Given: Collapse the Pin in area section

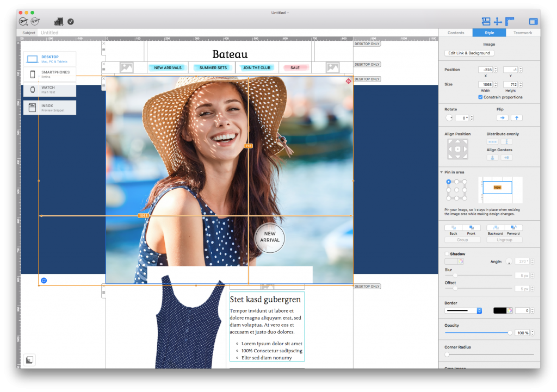Looking at the screenshot, I should click(x=442, y=172).
